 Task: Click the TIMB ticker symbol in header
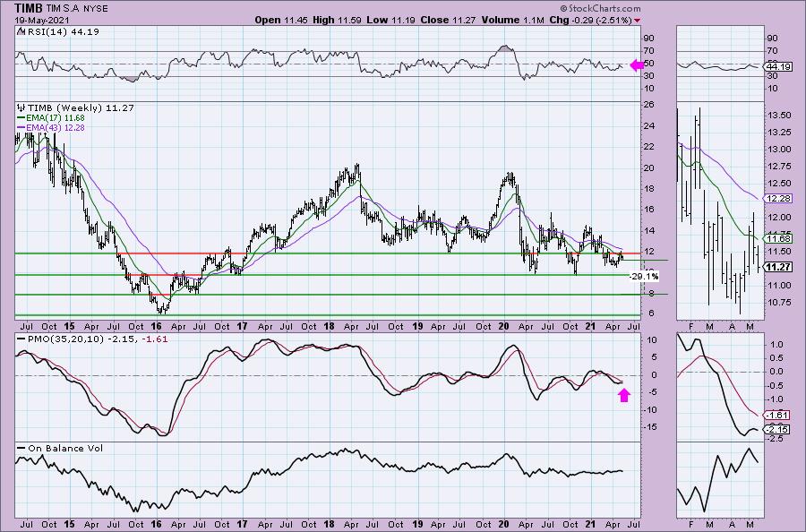click(29, 8)
